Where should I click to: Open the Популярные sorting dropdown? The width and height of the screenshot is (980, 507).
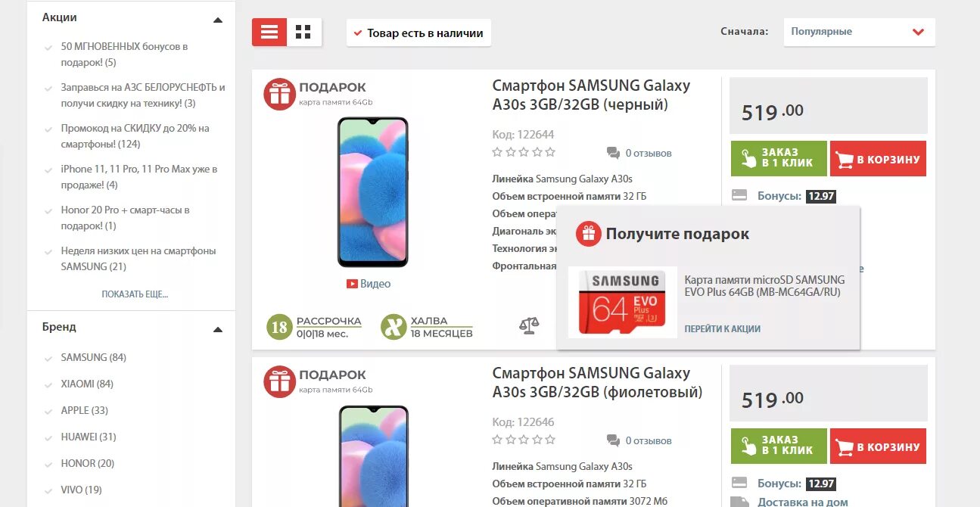859,32
